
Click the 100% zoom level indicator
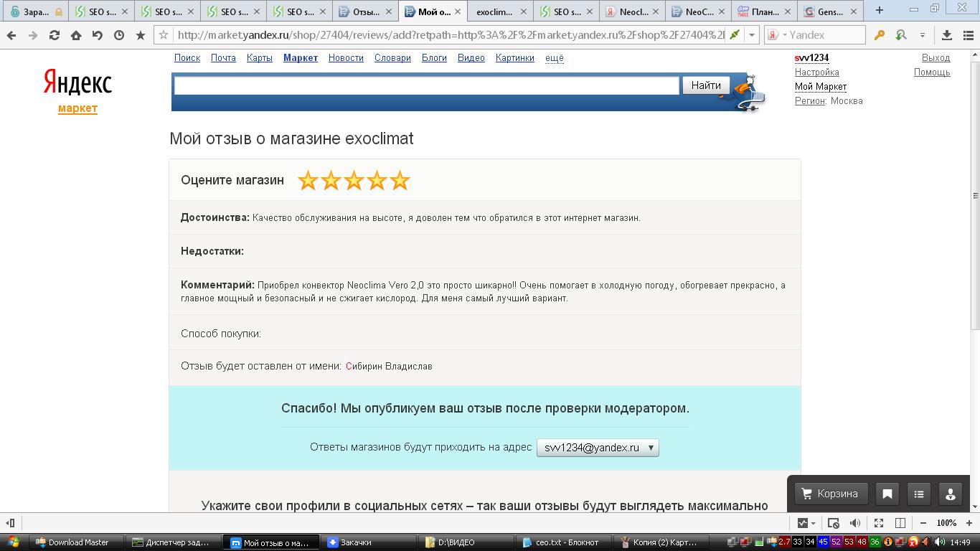pos(946,523)
